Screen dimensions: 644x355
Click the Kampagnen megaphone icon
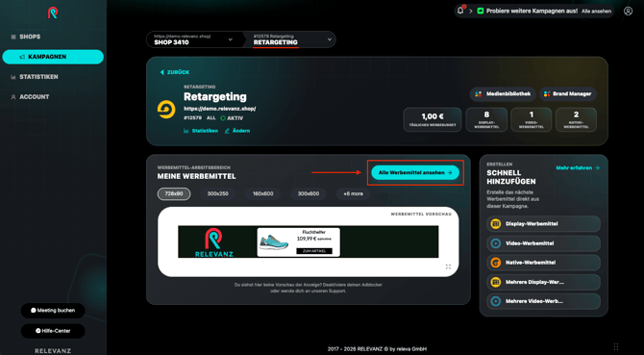(22, 57)
